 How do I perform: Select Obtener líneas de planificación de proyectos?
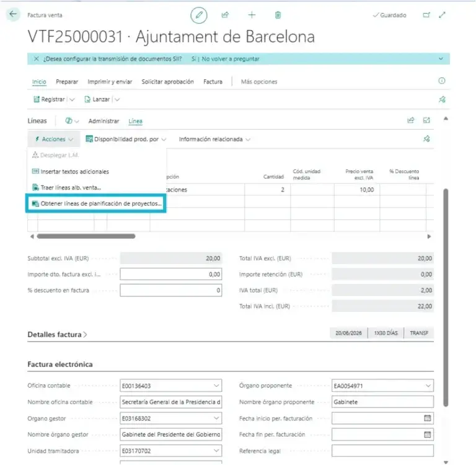(x=97, y=203)
